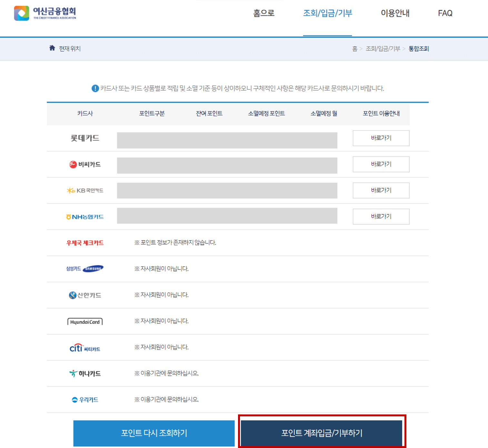Click the Citi 씨티카드 logo
The image size is (488, 448).
(x=76, y=348)
